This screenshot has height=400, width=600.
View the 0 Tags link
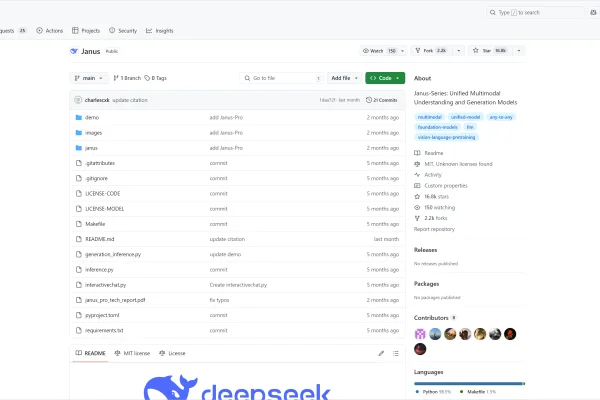click(155, 78)
